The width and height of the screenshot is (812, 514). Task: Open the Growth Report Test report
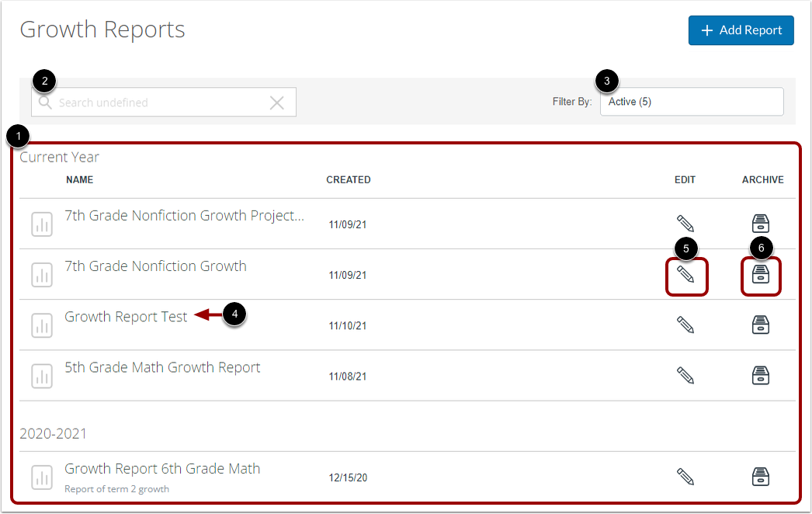point(126,317)
